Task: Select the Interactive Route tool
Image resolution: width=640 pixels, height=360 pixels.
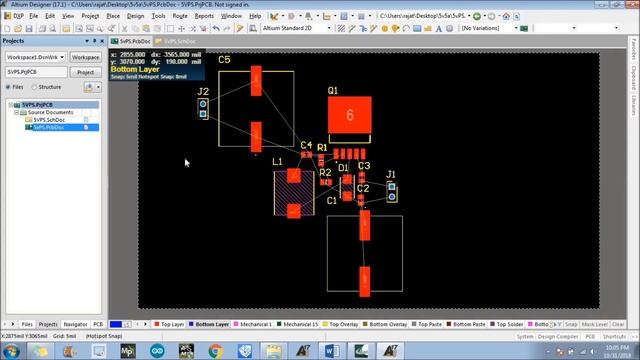Action: (x=352, y=29)
